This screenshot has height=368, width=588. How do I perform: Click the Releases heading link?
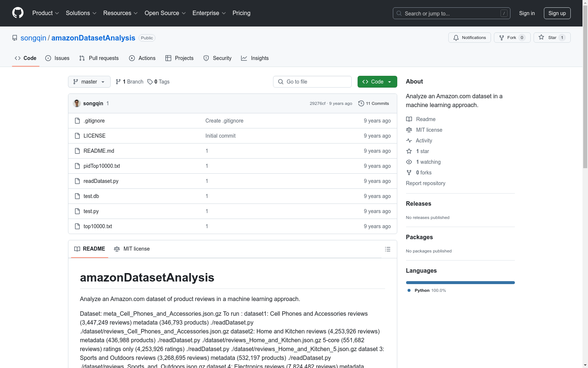tap(419, 204)
